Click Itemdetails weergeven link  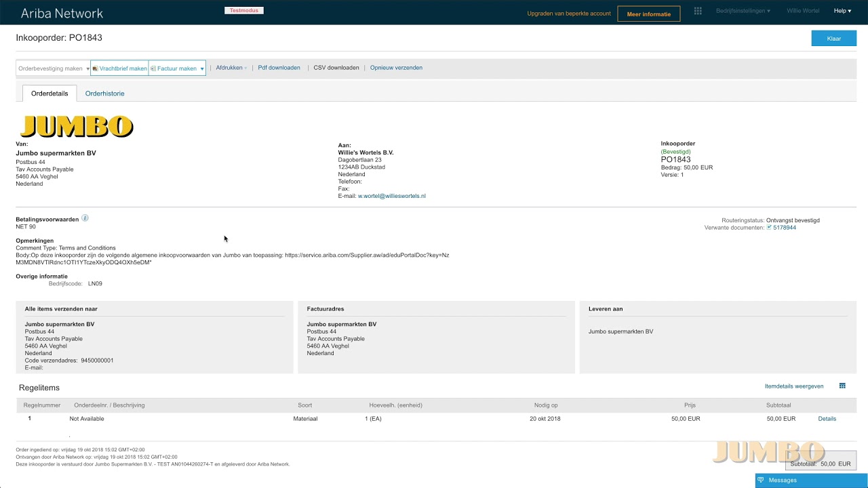(x=794, y=386)
